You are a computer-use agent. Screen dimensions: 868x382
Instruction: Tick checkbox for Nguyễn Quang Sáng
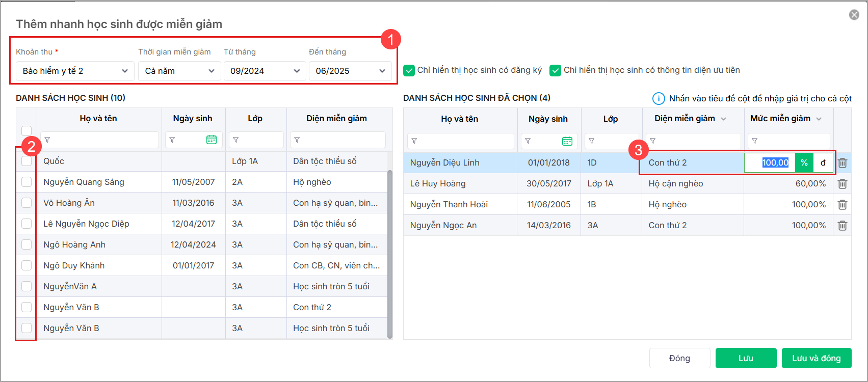(27, 182)
